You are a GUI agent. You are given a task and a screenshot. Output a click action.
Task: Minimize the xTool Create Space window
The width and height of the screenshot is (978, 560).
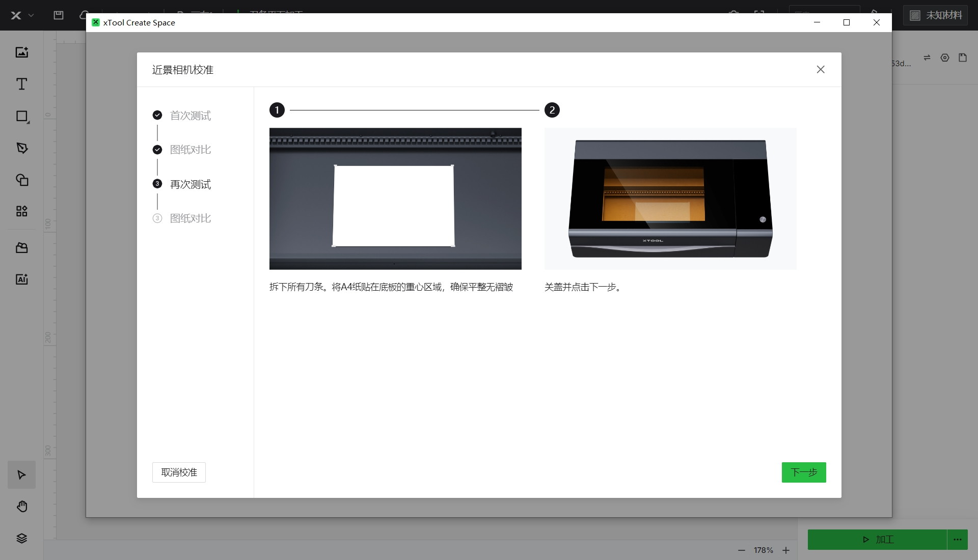click(x=817, y=22)
